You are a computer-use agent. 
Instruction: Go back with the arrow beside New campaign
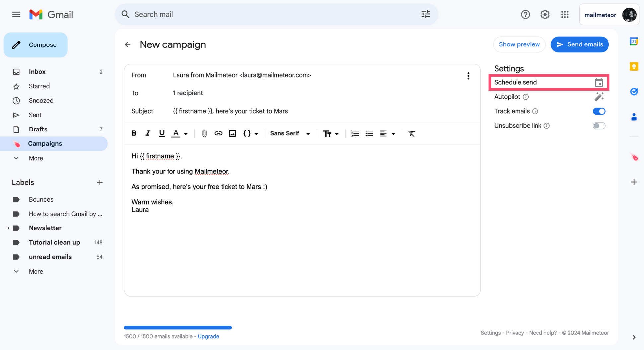128,44
